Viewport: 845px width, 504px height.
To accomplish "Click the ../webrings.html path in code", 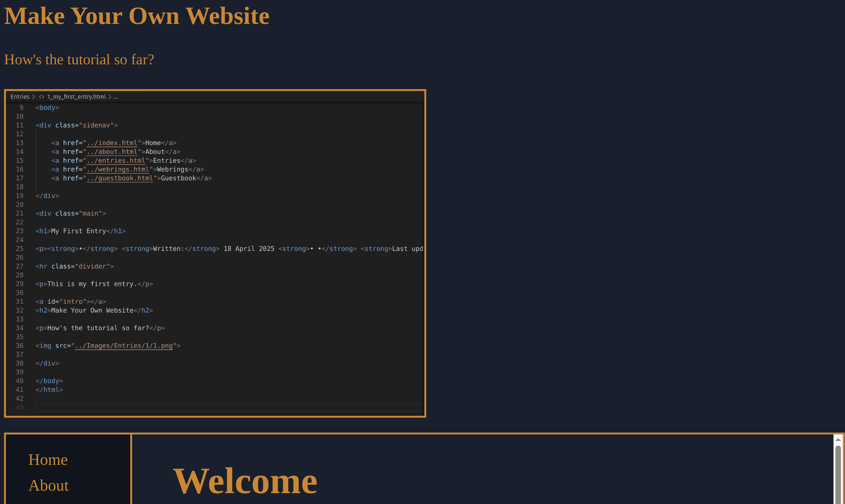I will (x=118, y=170).
